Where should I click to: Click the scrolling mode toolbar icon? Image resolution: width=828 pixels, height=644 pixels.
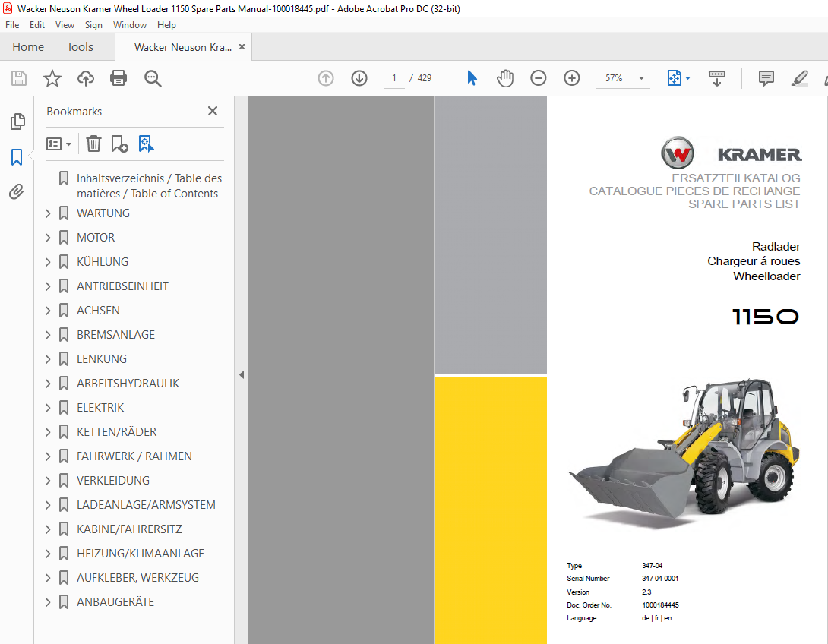tap(716, 79)
